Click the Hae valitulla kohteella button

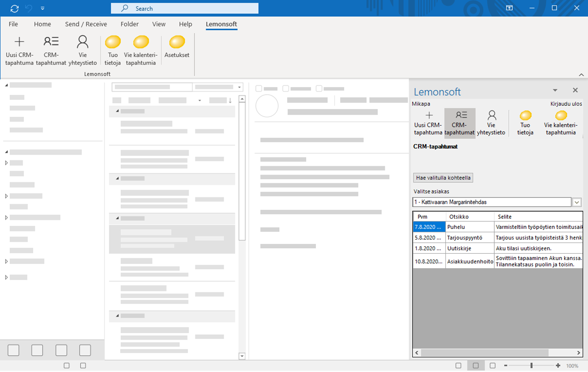tap(443, 177)
